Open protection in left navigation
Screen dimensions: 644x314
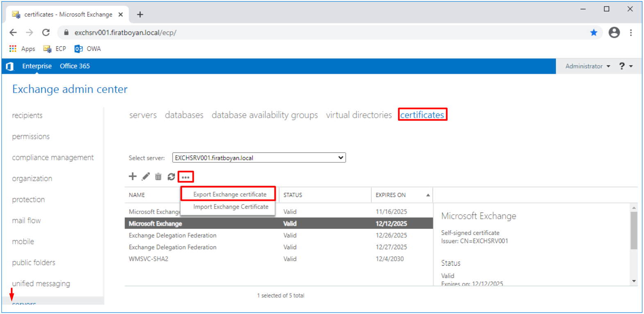click(x=28, y=200)
